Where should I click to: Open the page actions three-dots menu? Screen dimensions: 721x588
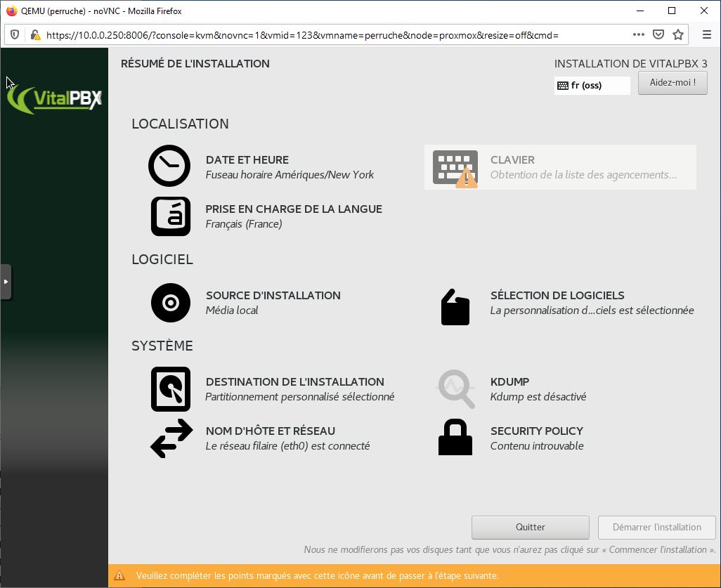click(x=638, y=34)
